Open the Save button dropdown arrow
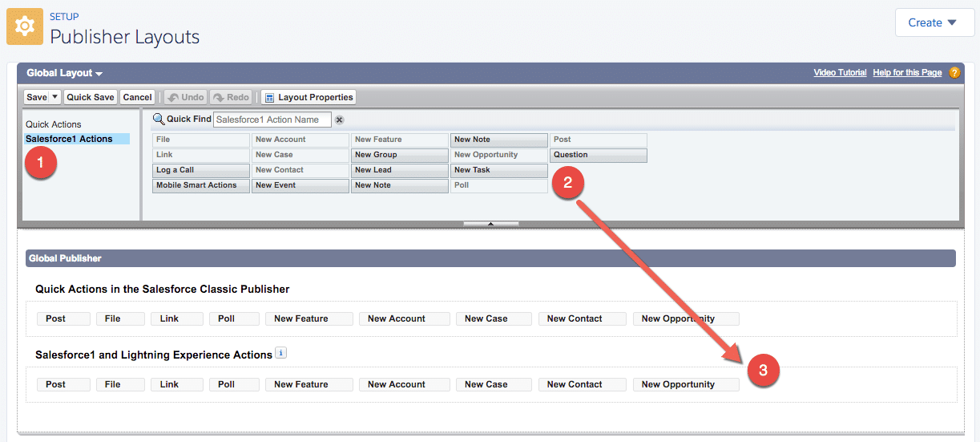 (55, 97)
